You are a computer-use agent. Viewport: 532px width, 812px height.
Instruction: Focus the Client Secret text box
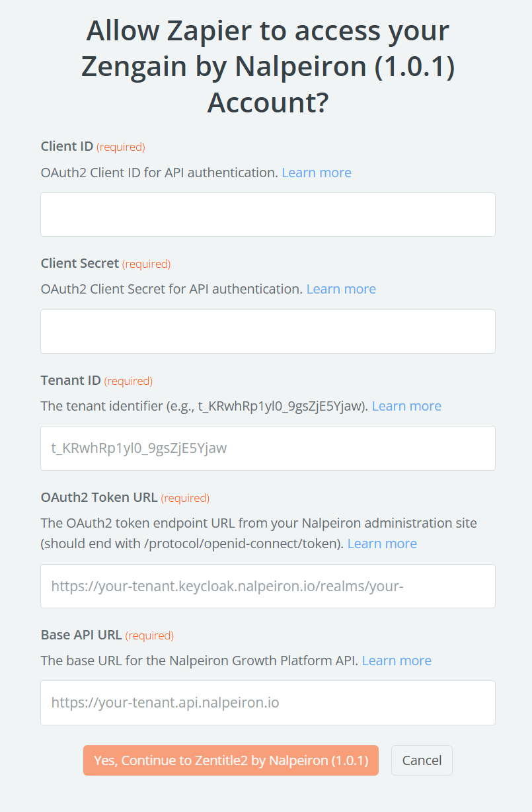click(268, 331)
